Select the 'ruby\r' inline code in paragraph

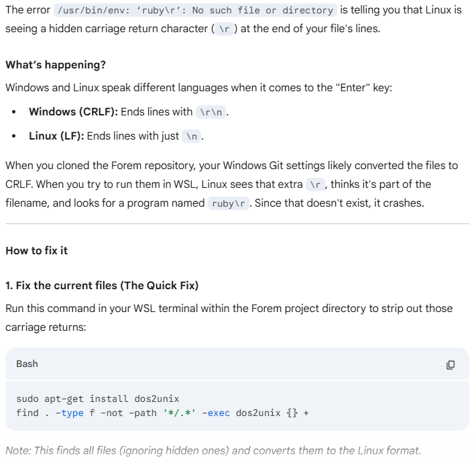[229, 203]
